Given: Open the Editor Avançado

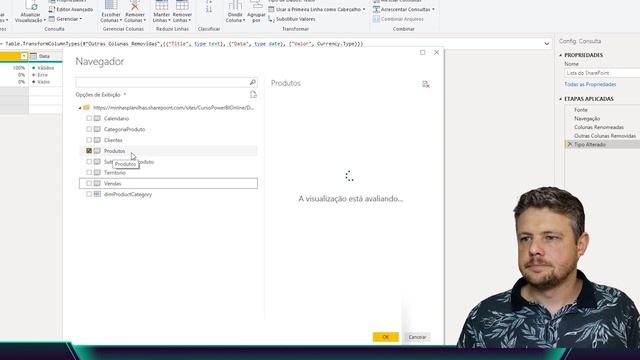Looking at the screenshot, I should click(x=71, y=9).
